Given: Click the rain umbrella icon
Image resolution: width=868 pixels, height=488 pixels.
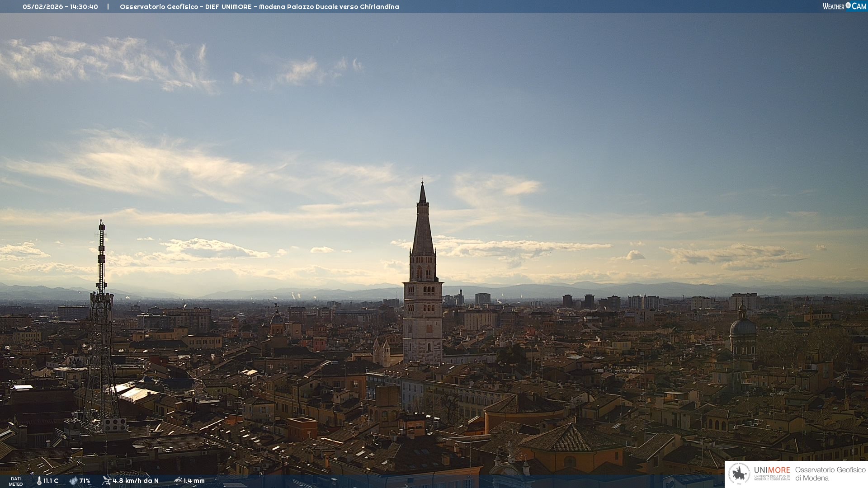Looking at the screenshot, I should (x=178, y=481).
